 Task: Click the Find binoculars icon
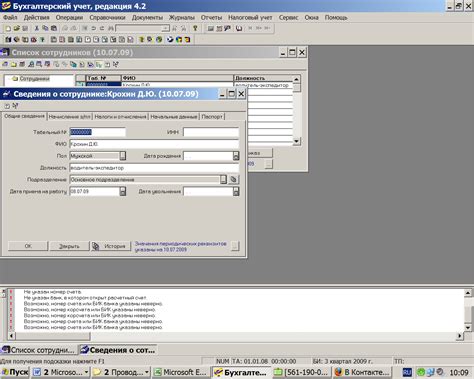[x=111, y=29]
